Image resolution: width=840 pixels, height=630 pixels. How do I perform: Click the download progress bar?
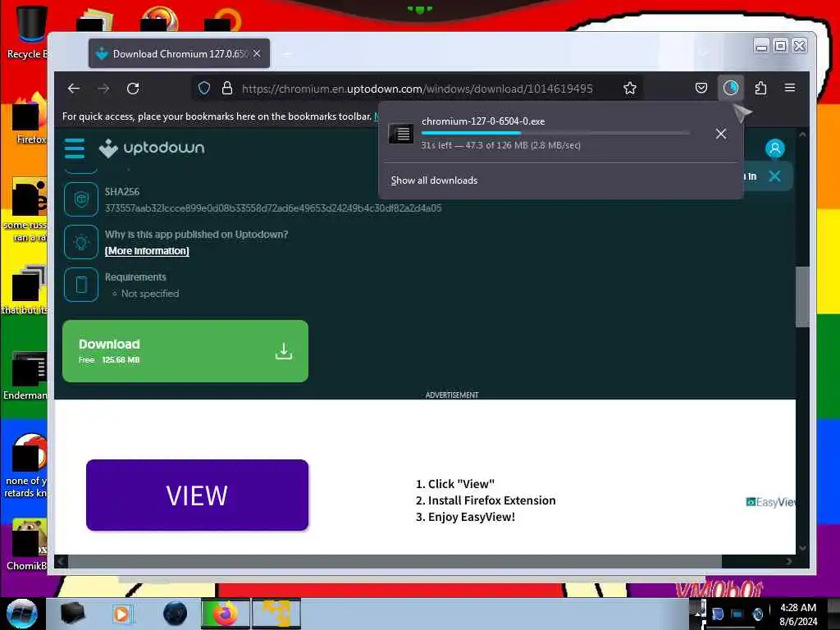[x=555, y=133]
